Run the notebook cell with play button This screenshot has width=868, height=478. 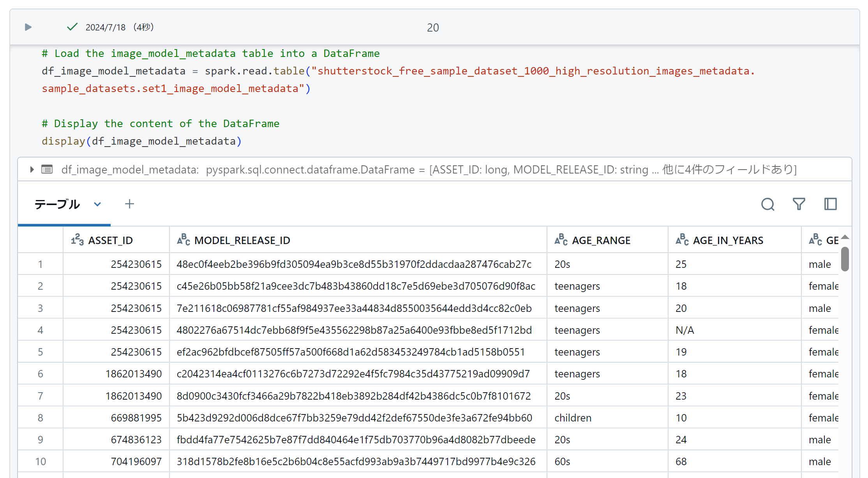click(28, 27)
